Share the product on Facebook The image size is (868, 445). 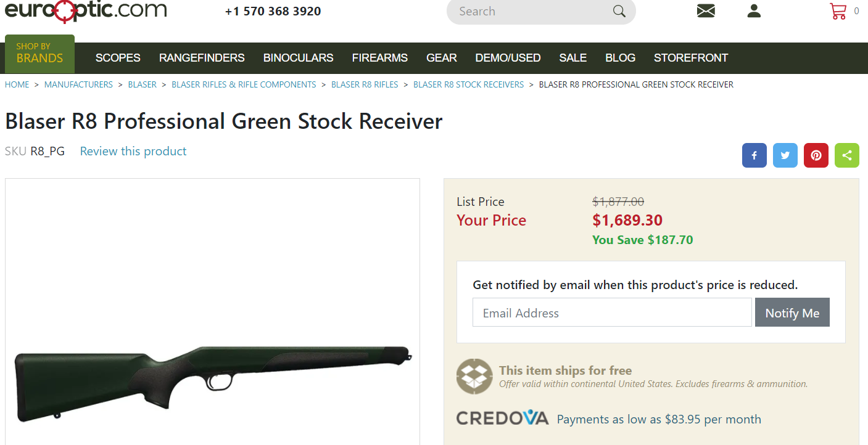pyautogui.click(x=754, y=155)
